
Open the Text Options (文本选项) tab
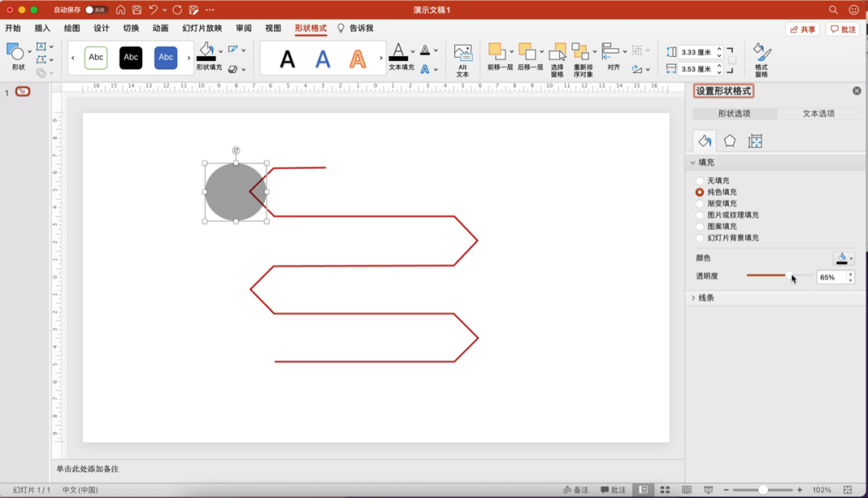(818, 114)
